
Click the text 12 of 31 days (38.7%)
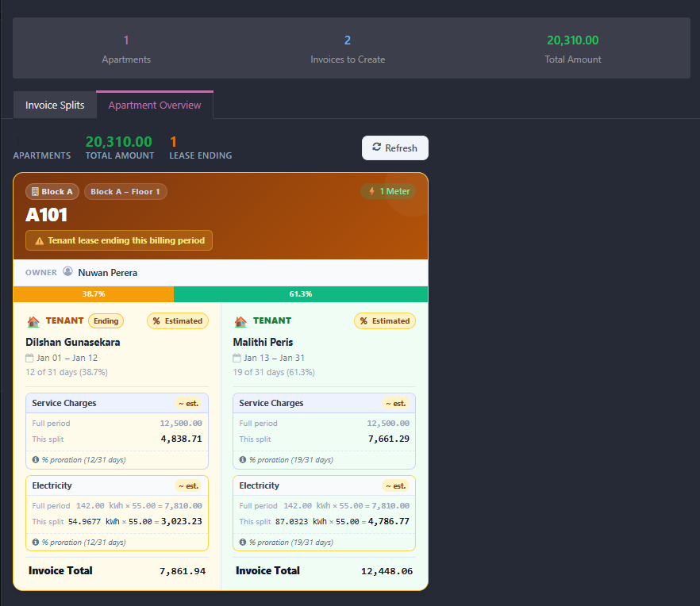pyautogui.click(x=67, y=372)
